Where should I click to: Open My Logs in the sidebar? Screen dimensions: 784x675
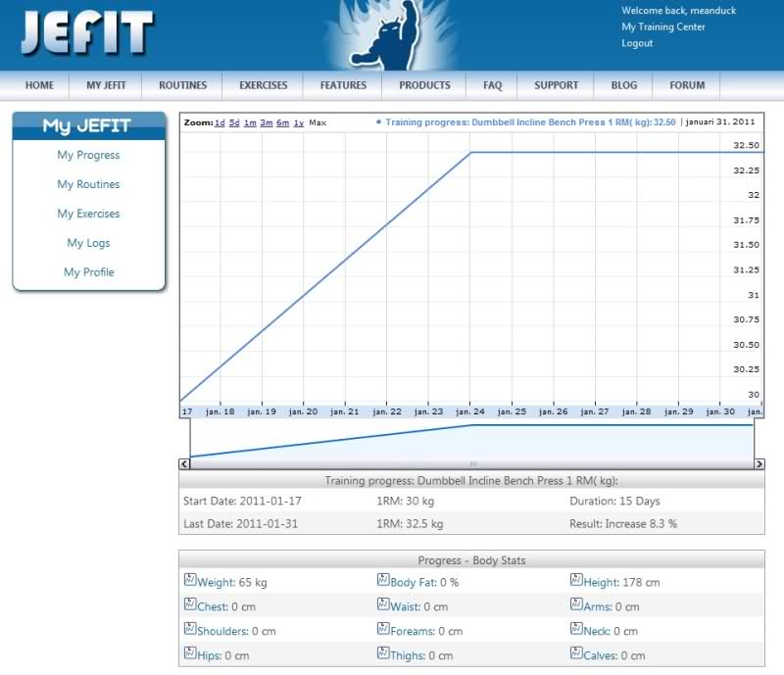click(x=88, y=243)
